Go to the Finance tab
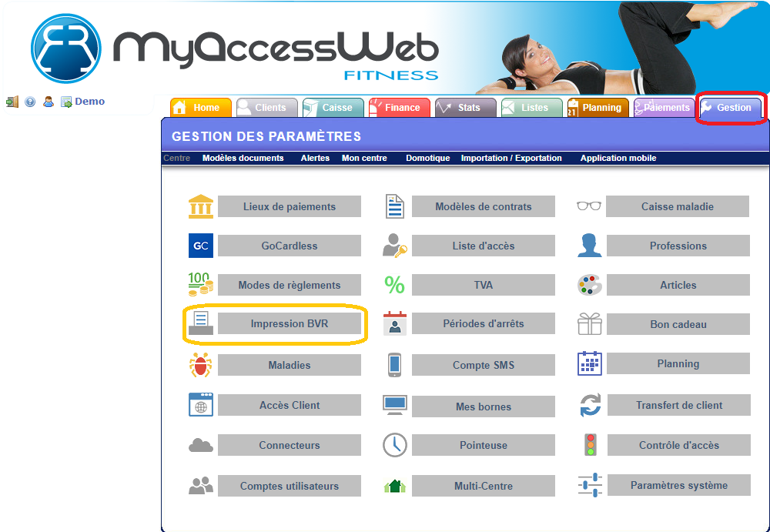Viewport: 770px width, 532px height. (399, 108)
